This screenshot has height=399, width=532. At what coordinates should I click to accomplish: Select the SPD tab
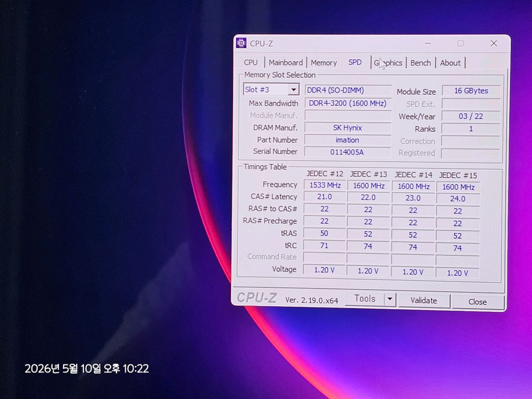(355, 62)
